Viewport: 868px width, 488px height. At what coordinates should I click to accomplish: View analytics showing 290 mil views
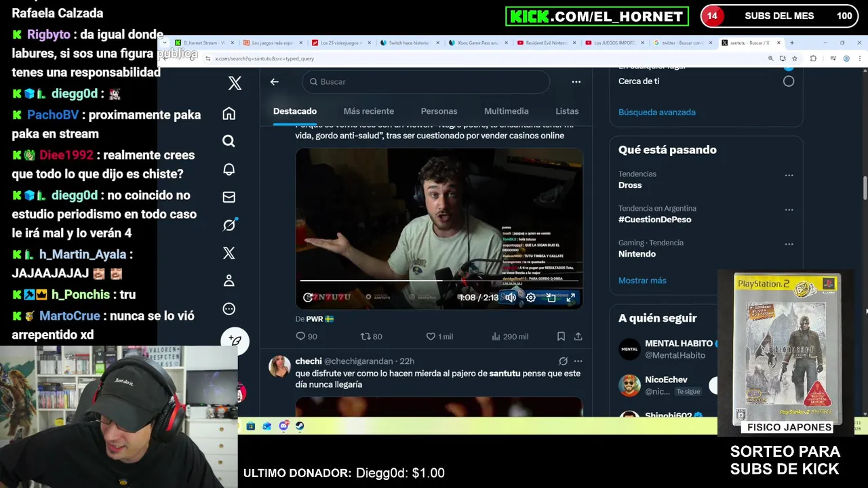coord(509,336)
